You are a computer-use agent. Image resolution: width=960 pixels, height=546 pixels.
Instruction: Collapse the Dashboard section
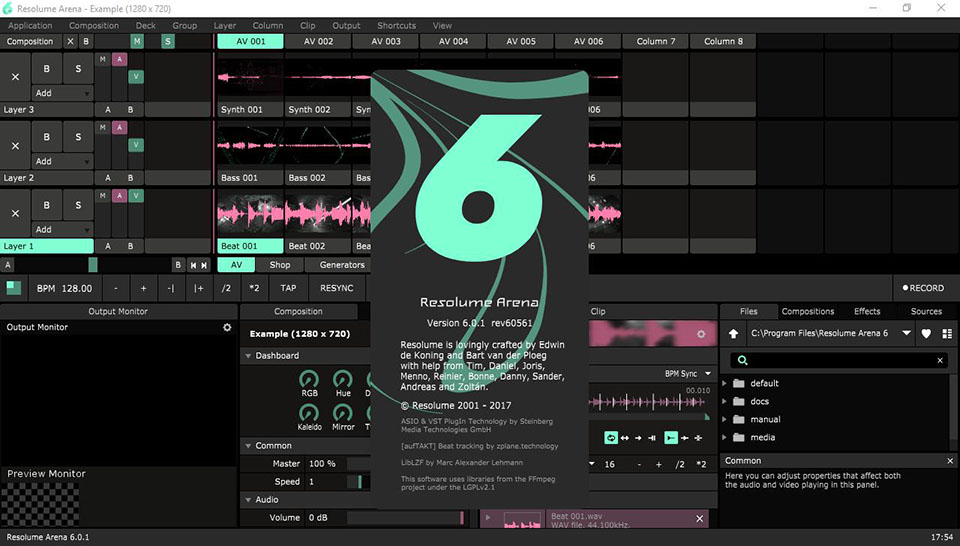[249, 356]
